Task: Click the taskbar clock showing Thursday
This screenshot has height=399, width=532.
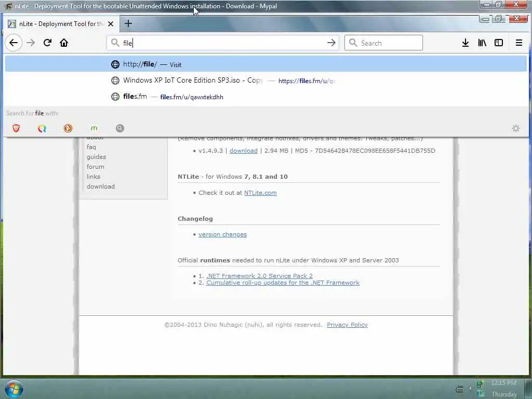Action: [504, 389]
